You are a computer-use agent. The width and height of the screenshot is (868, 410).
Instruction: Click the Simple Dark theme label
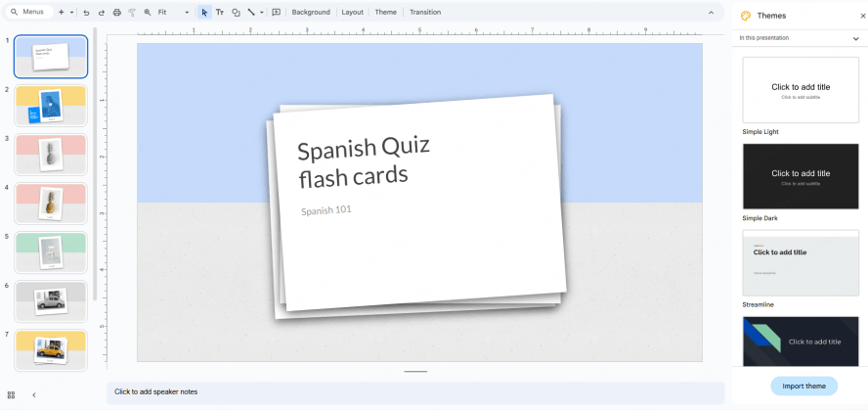tap(760, 218)
